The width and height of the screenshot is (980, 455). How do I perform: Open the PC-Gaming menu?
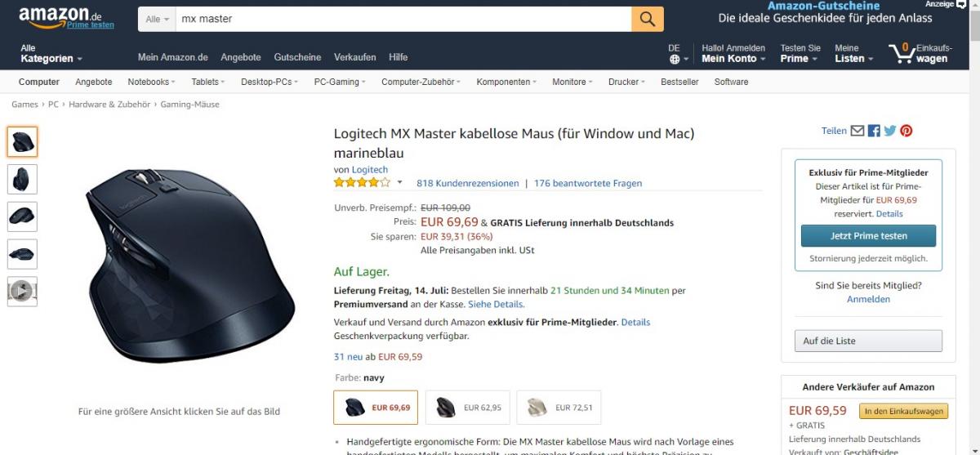pyautogui.click(x=340, y=82)
